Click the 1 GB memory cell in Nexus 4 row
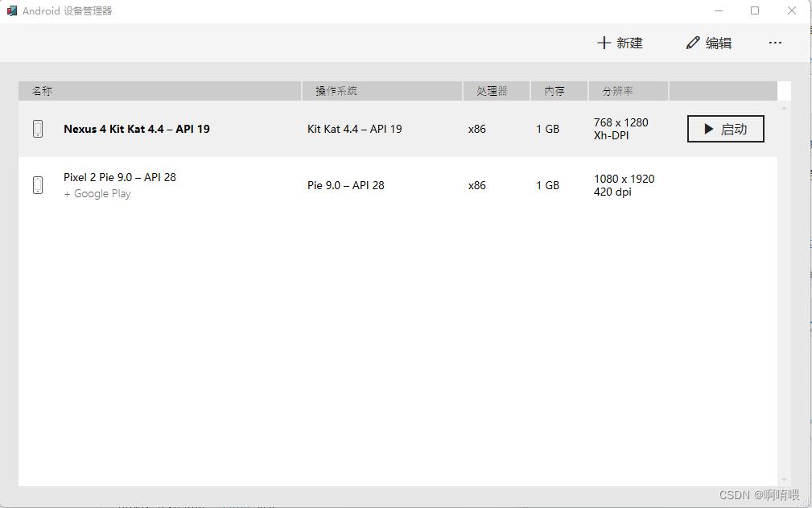Viewport: 812px width, 508px height. coord(547,129)
